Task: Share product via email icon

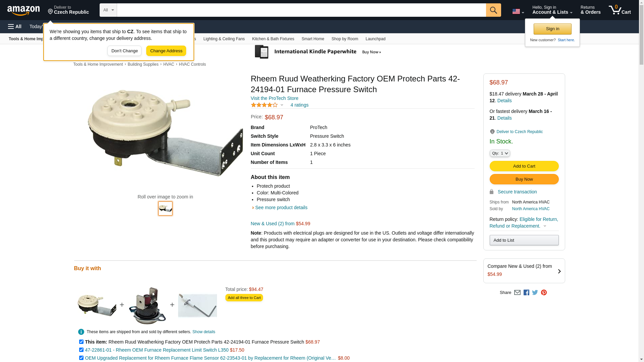Action: [517, 293]
